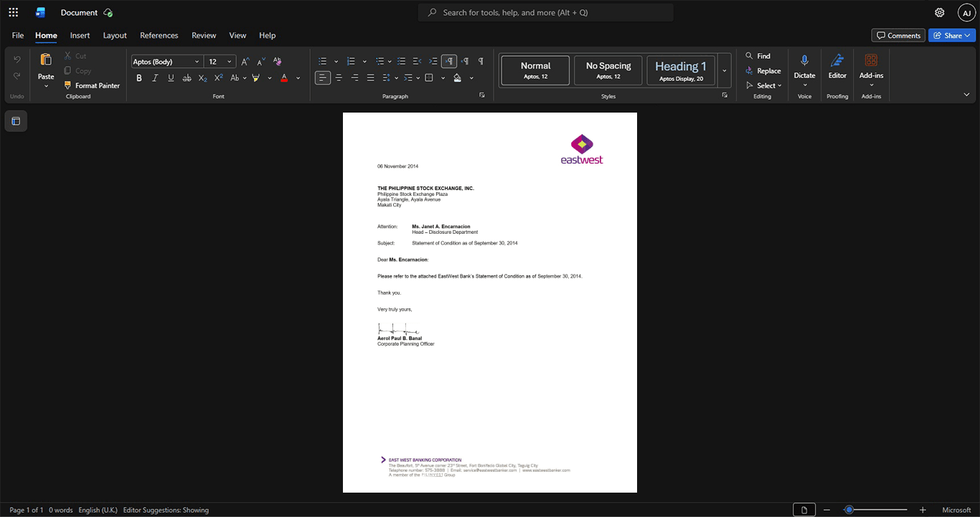Switch to the Review tab
The width and height of the screenshot is (980, 517).
point(204,35)
